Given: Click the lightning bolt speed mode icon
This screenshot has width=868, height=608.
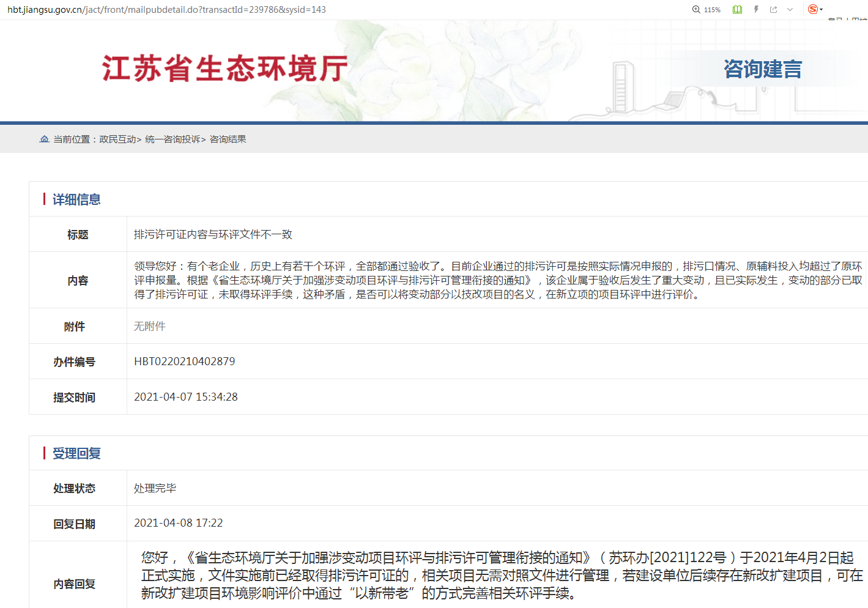Looking at the screenshot, I should coord(756,10).
